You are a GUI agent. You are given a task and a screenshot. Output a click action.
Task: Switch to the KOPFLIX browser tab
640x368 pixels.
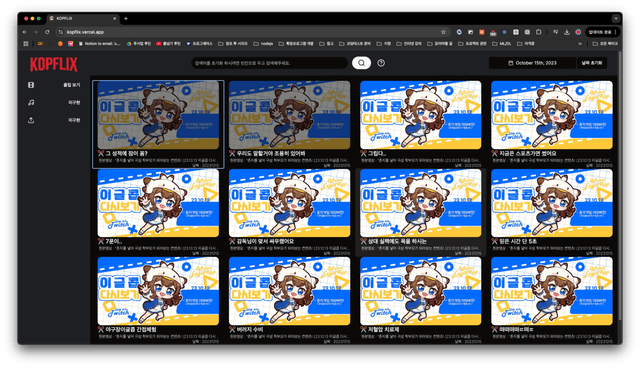(82, 18)
